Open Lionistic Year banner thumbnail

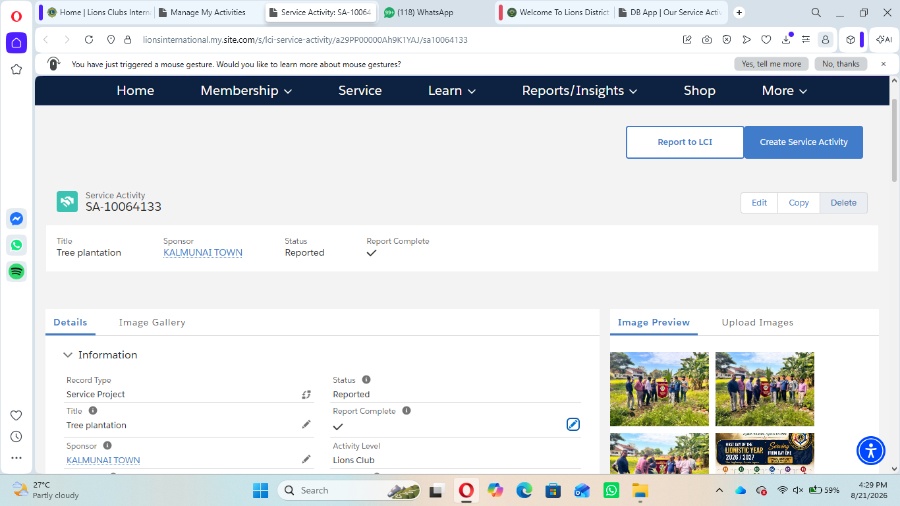(765, 453)
